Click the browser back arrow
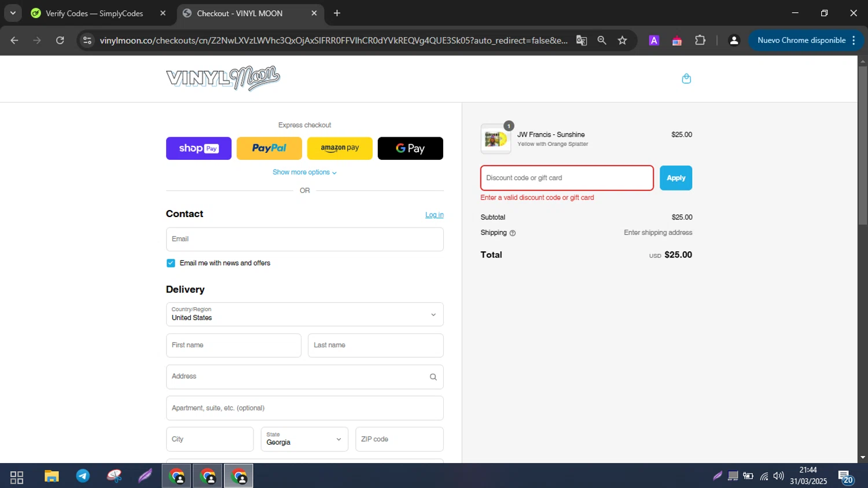 pos(14,41)
